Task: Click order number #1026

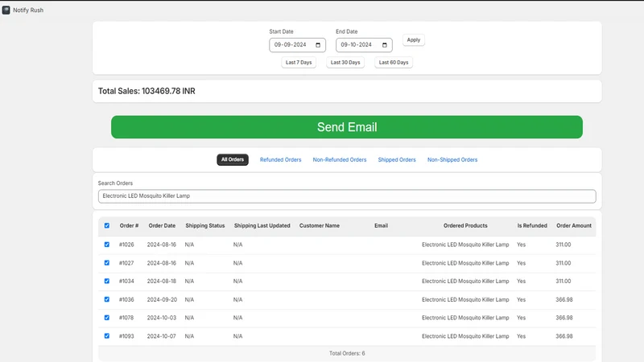Action: [x=126, y=245]
